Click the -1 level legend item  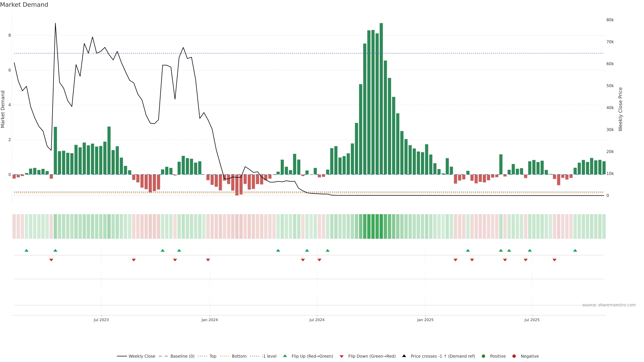(269, 356)
